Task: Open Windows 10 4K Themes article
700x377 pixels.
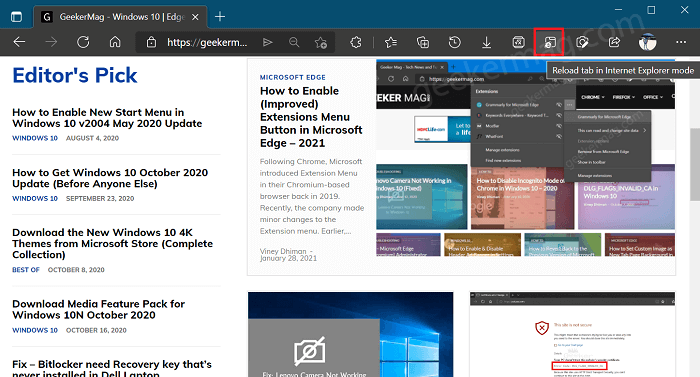Action: click(112, 243)
